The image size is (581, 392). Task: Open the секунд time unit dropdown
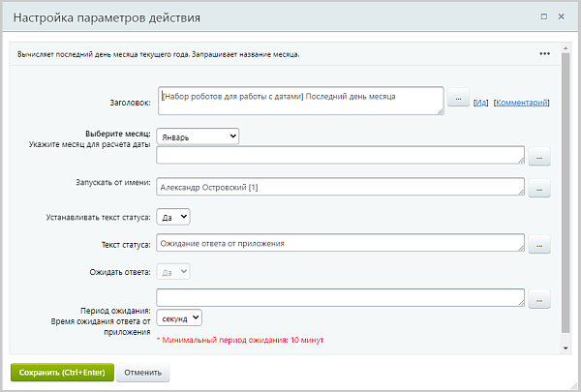pyautogui.click(x=179, y=317)
